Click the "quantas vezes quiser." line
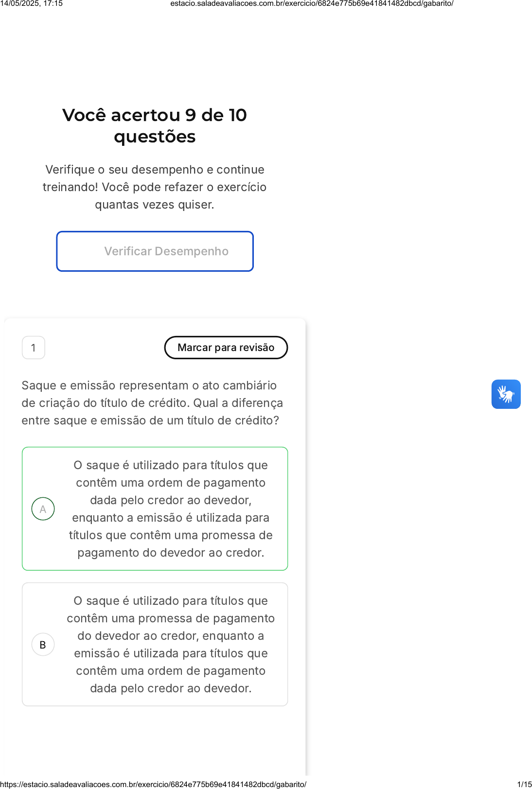 click(155, 205)
